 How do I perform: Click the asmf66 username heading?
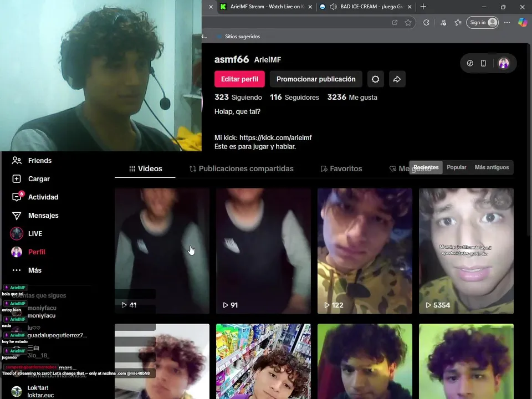coord(232,59)
